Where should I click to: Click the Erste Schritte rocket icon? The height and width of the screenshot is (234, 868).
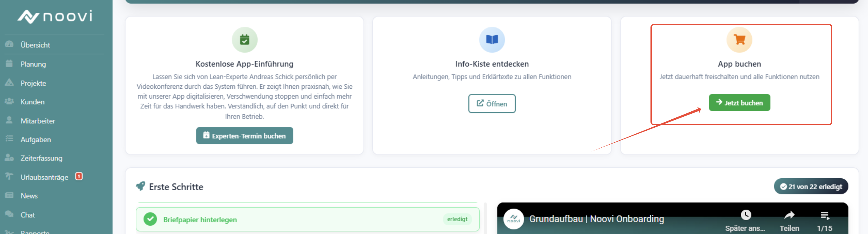(x=140, y=186)
